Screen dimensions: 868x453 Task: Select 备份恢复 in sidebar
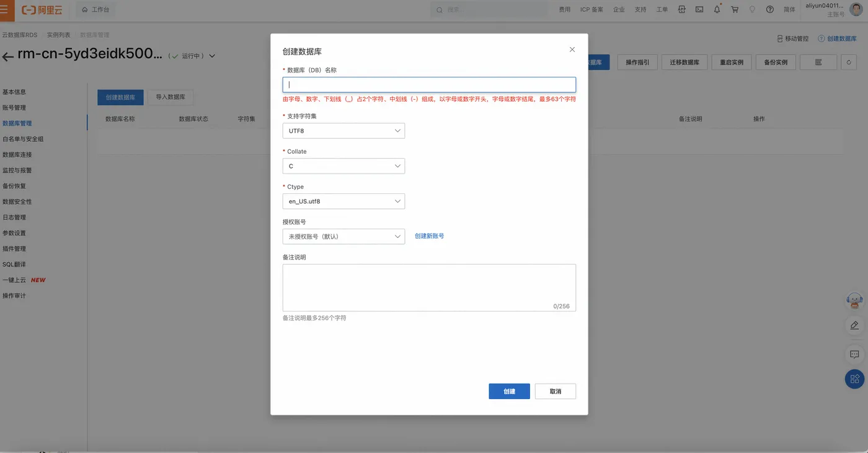(14, 186)
